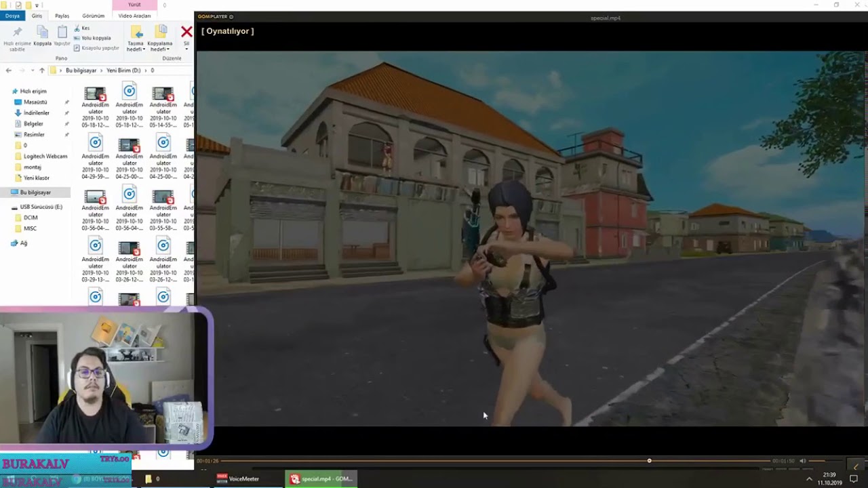Open the recent locations dropdown arrow
Image resolution: width=868 pixels, height=488 pixels.
coord(31,70)
